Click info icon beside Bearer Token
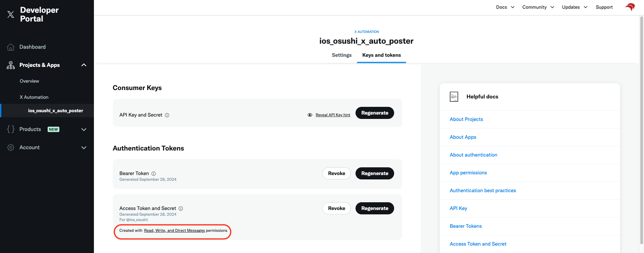 [x=154, y=174]
